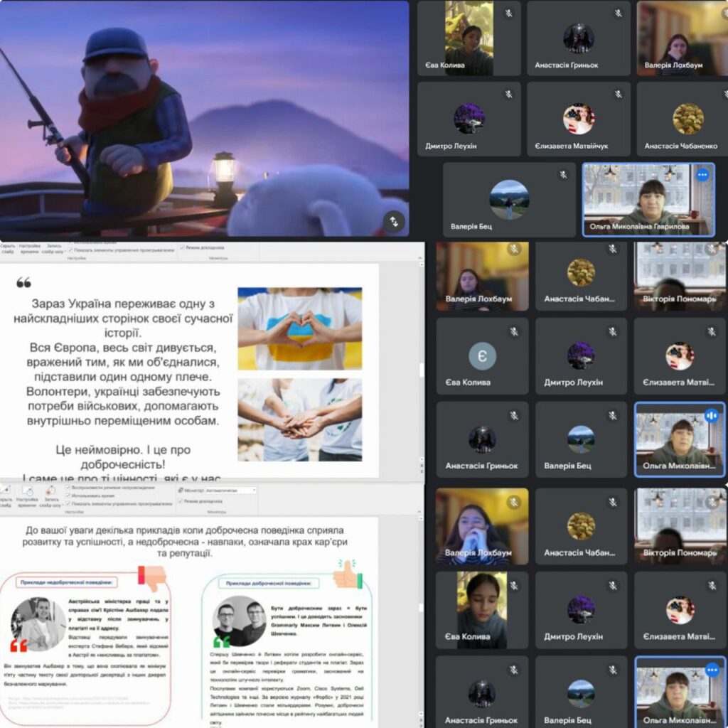Click Валерія Бец's muted mic icon, bottom grid
Screen dimensions: 728x728
coord(613,670)
